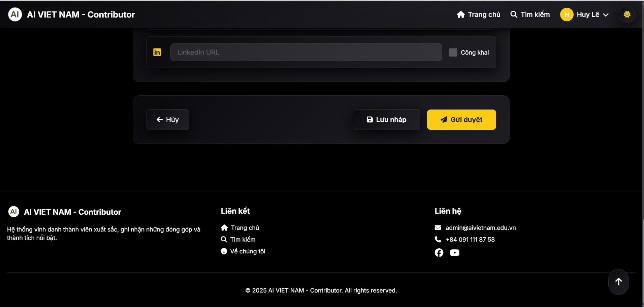The height and width of the screenshot is (307, 644).
Task: Click the admin@aivietnam.edu.vn email link
Action: (480, 228)
